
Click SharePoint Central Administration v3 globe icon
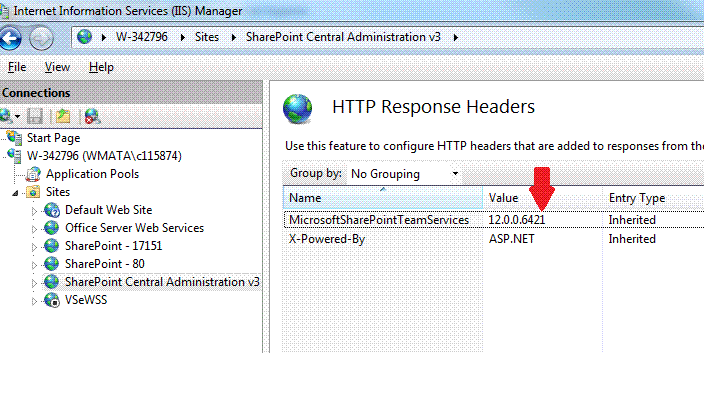52,282
